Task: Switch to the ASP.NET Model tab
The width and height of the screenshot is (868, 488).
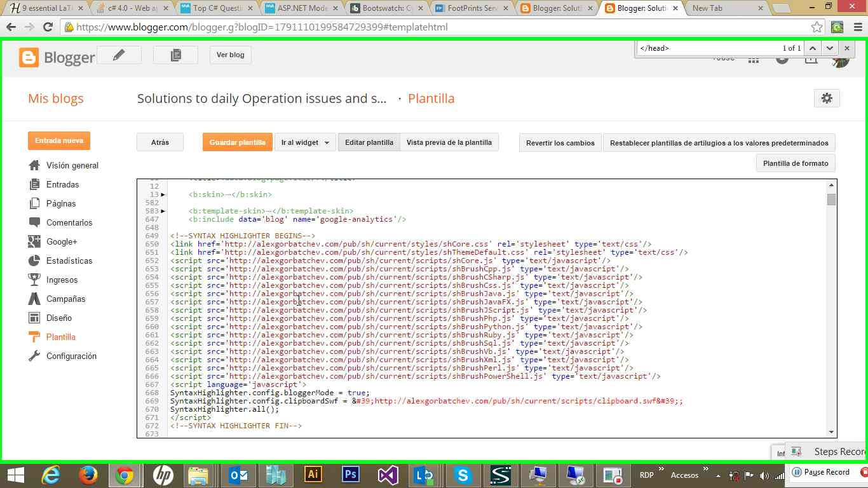Action: tap(301, 8)
